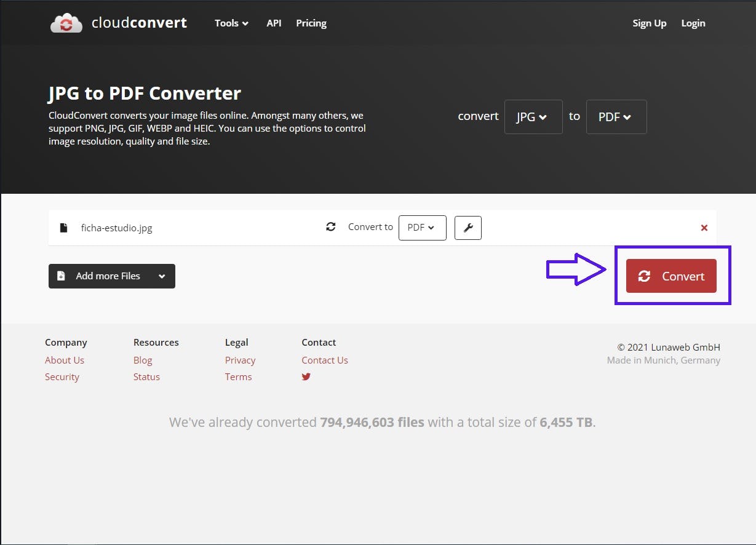
Task: Click the Sign Up link
Action: 649,23
